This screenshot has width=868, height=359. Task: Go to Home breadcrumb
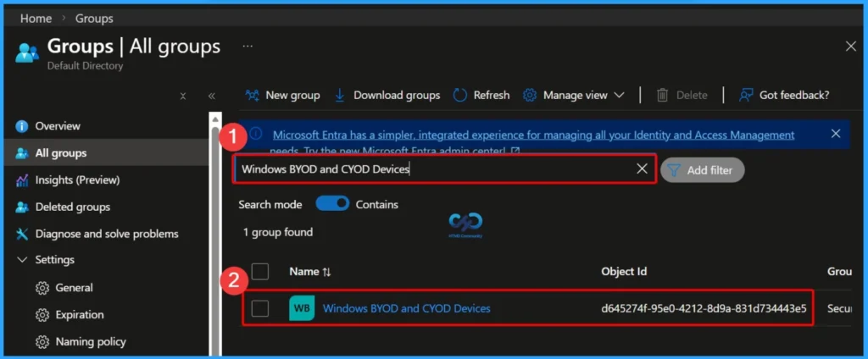point(36,19)
